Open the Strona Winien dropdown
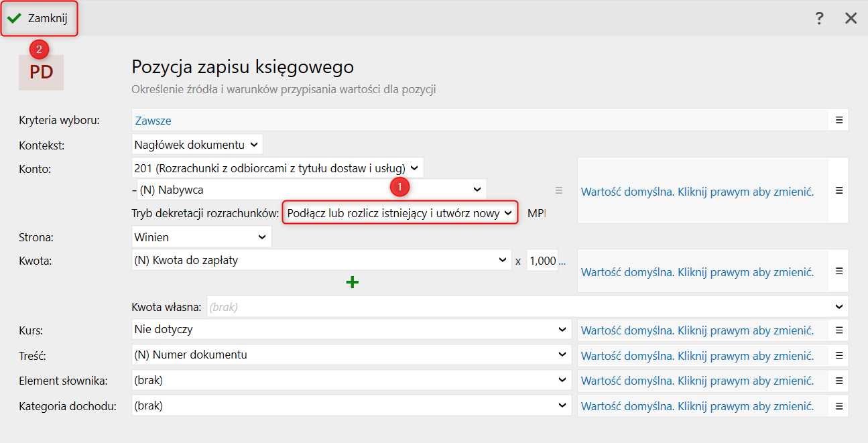Image resolution: width=868 pixels, height=443 pixels. click(201, 237)
